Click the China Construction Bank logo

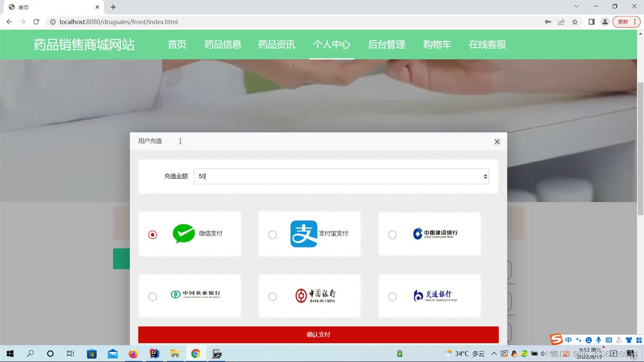[435, 233]
